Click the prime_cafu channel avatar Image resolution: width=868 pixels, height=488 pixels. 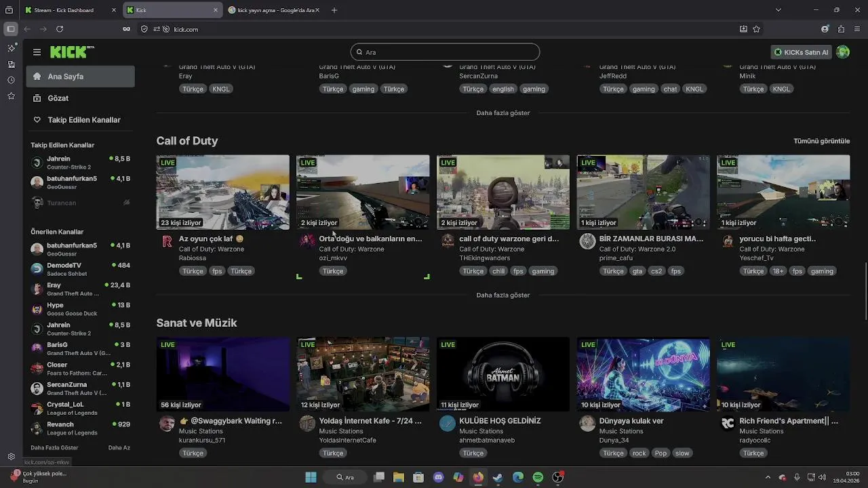point(587,241)
